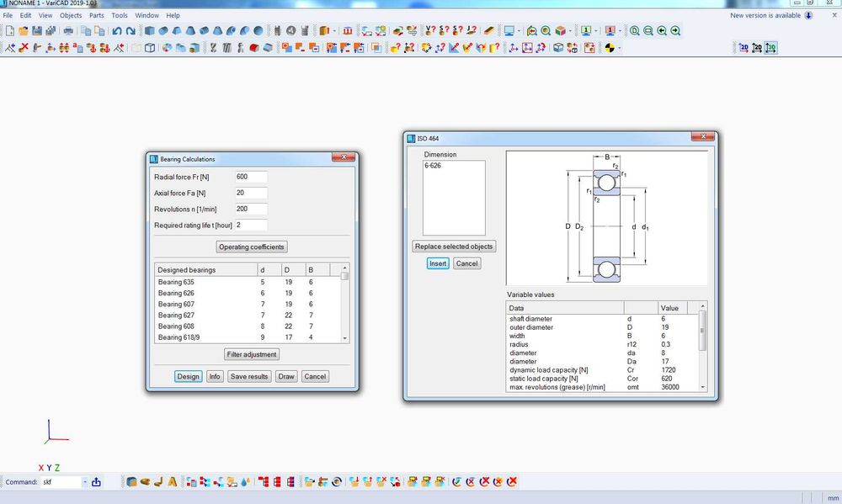Click Replace selected objects button

point(454,247)
